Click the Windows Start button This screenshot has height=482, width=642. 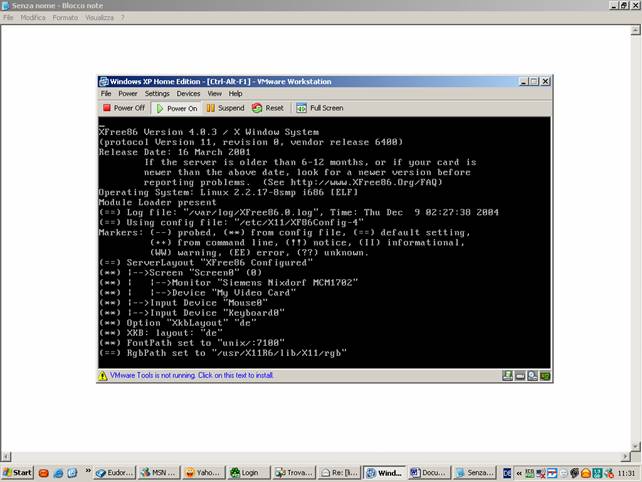pyautogui.click(x=17, y=473)
